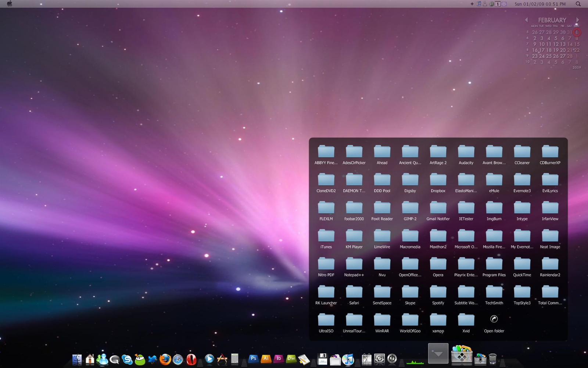Select February 14 in the calendar

point(570,44)
